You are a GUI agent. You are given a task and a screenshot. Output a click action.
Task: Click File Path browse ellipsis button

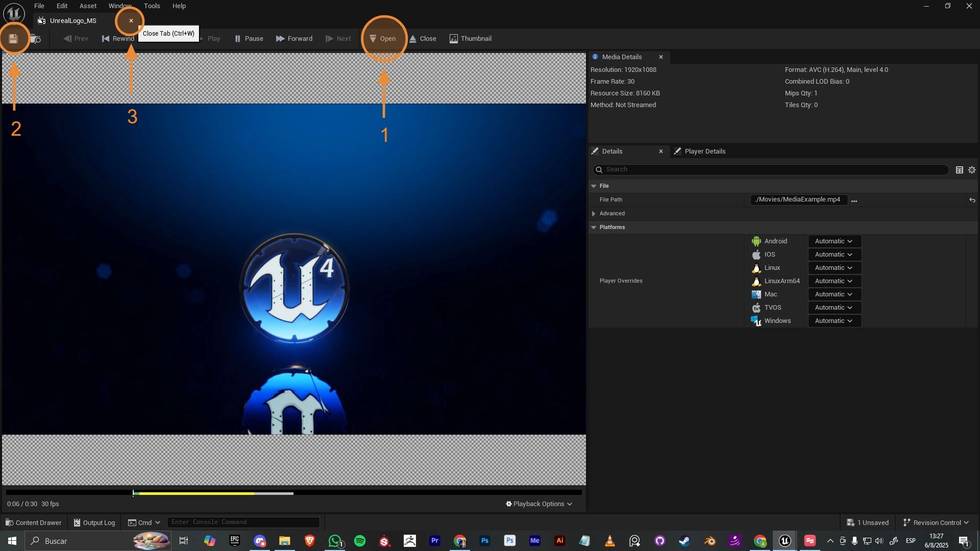coord(854,200)
